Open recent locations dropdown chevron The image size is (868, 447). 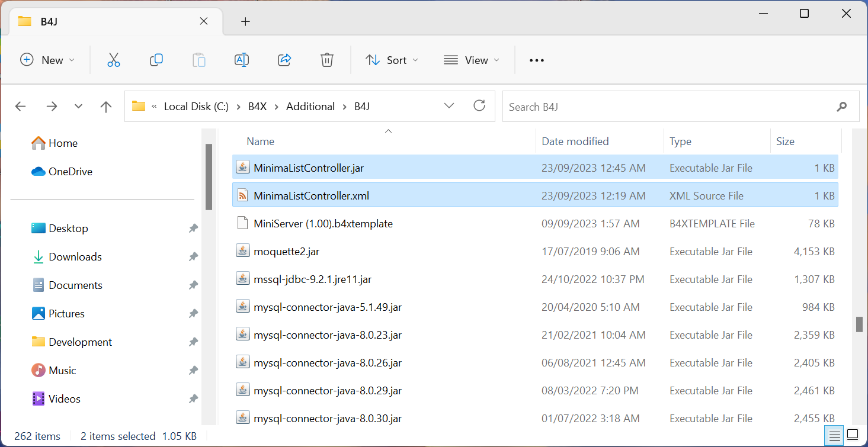coord(79,107)
